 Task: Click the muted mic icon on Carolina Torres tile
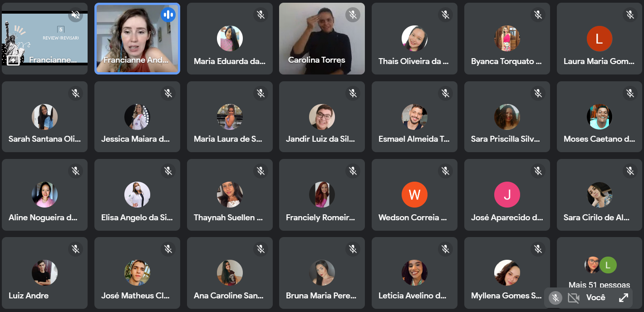point(353,15)
